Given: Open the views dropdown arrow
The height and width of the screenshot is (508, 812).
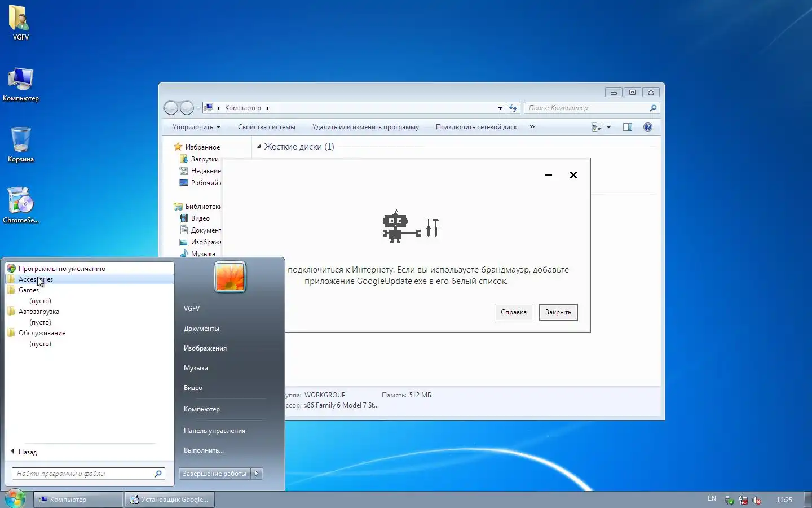Looking at the screenshot, I should (x=608, y=127).
